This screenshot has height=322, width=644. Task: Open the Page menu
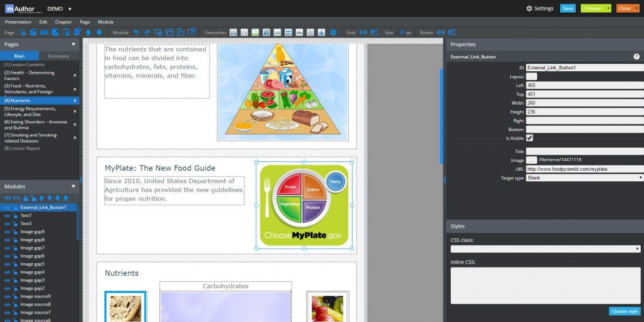[84, 22]
